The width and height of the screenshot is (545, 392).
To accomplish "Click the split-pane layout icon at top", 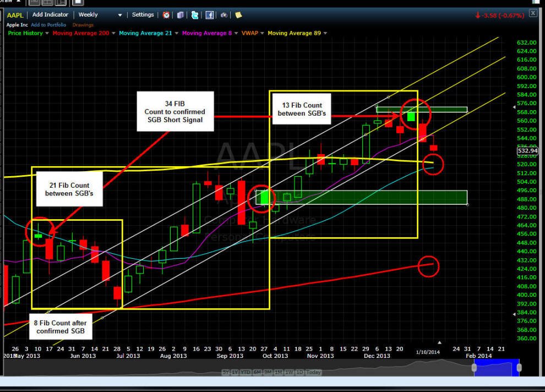I will (47, 3).
